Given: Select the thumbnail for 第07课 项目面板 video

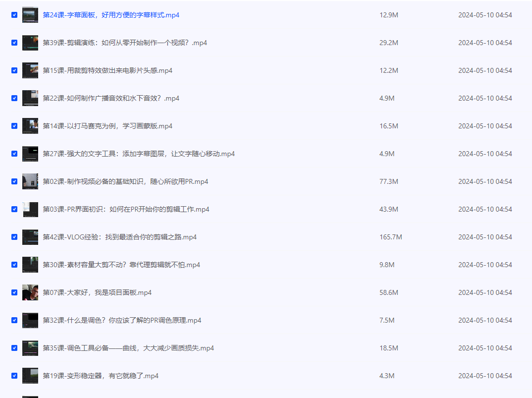Looking at the screenshot, I should [30, 292].
